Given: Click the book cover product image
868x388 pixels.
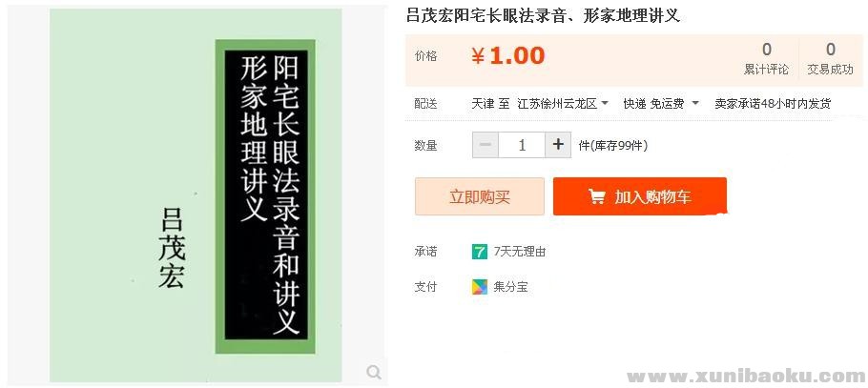Looking at the screenshot, I should click(196, 195).
